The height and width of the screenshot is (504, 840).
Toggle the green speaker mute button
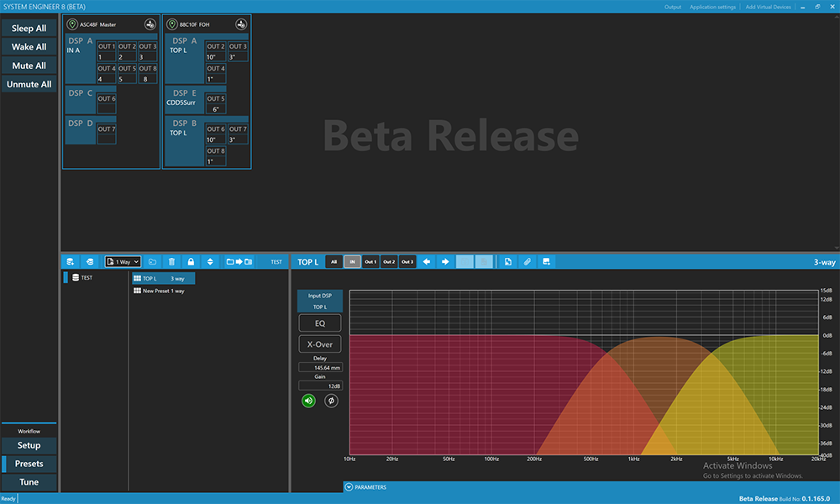309,401
